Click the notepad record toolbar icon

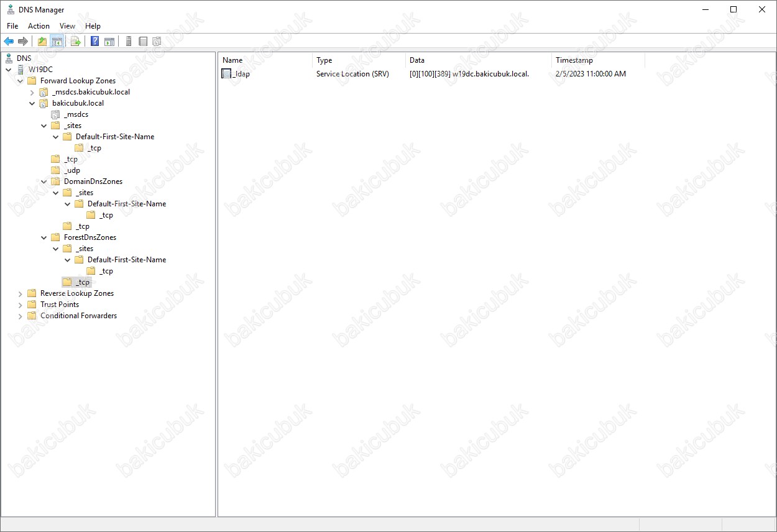pos(143,42)
